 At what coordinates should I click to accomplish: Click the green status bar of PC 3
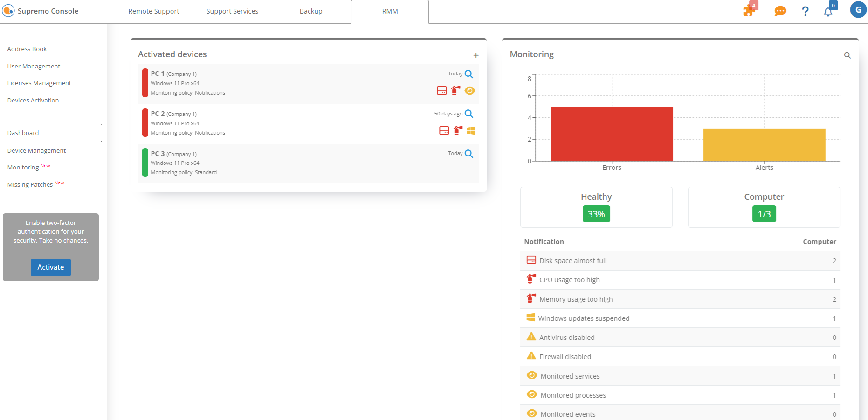[x=145, y=163]
